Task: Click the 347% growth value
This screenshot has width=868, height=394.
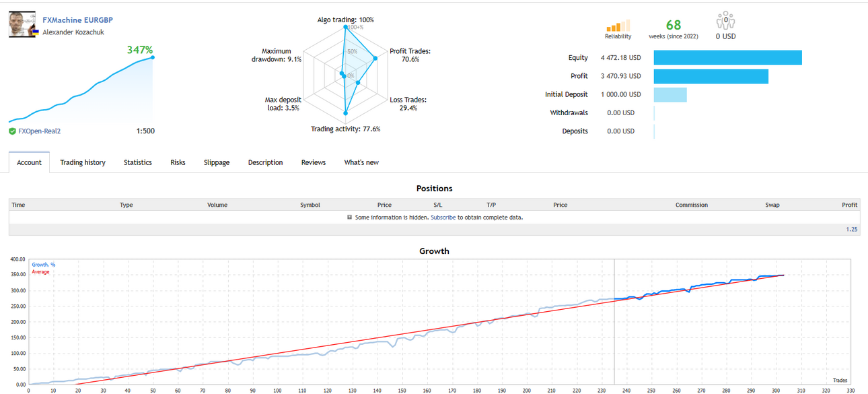Action: coord(140,50)
